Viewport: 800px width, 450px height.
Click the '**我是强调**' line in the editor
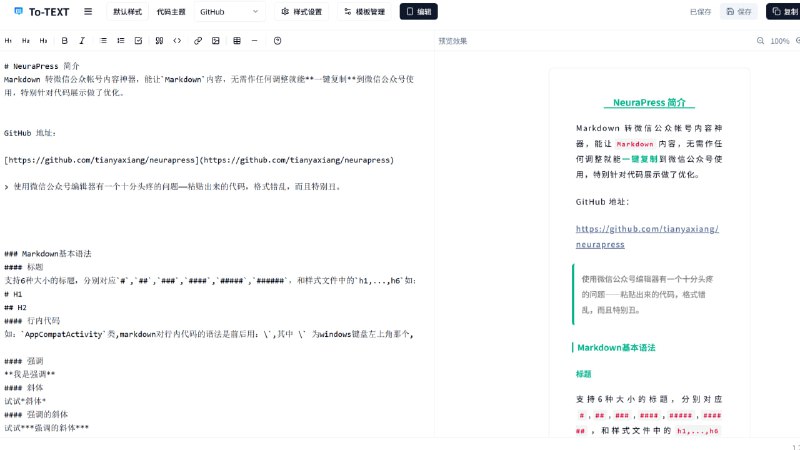click(30, 374)
